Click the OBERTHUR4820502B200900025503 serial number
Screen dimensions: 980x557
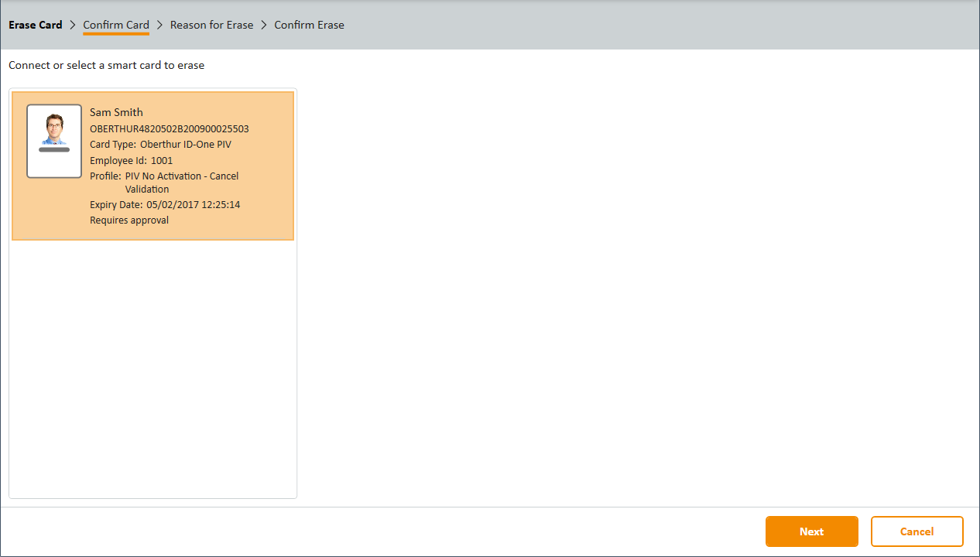tap(169, 129)
